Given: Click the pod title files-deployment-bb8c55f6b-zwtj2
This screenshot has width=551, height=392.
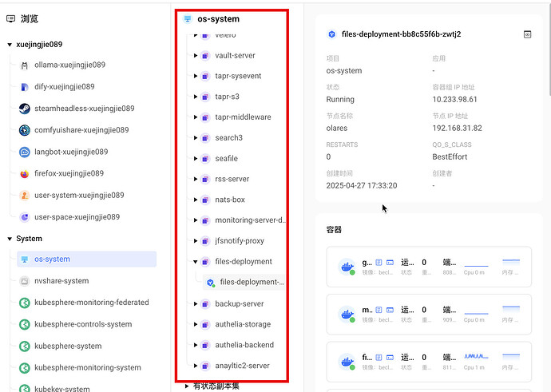Looking at the screenshot, I should (x=401, y=34).
